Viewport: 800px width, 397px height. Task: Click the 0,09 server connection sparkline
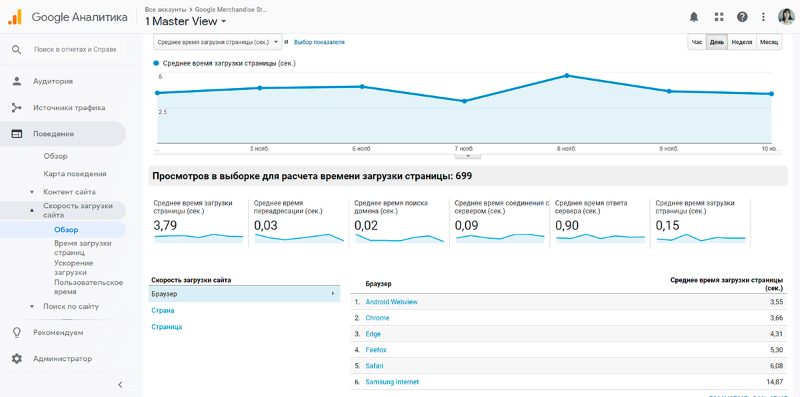click(500, 237)
